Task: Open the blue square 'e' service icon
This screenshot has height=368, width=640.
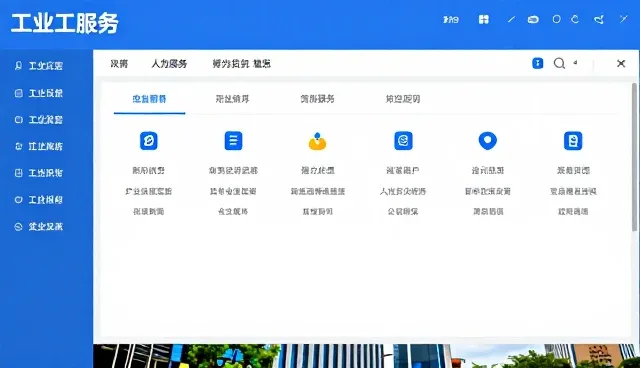Action: pyautogui.click(x=403, y=141)
